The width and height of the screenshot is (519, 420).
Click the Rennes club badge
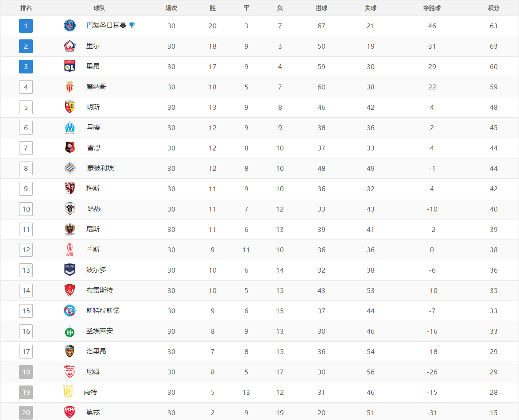70,148
